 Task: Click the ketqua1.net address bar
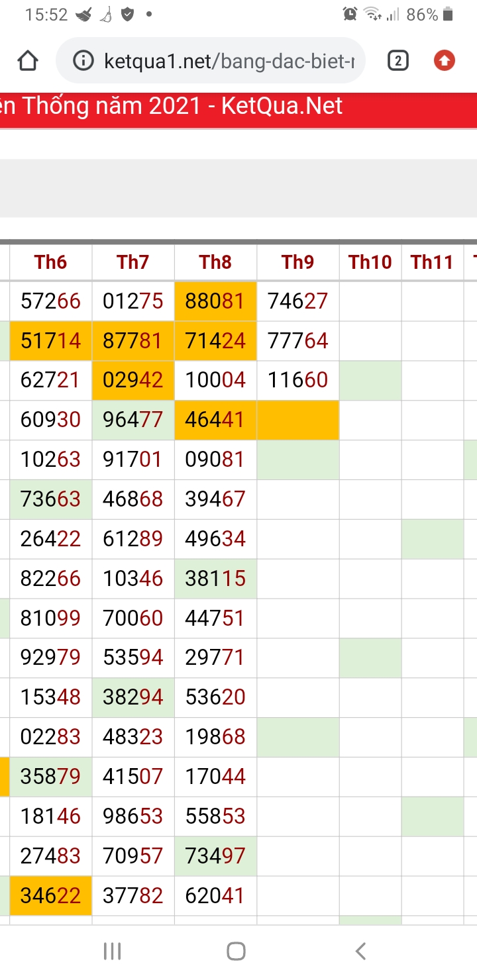pos(211,62)
